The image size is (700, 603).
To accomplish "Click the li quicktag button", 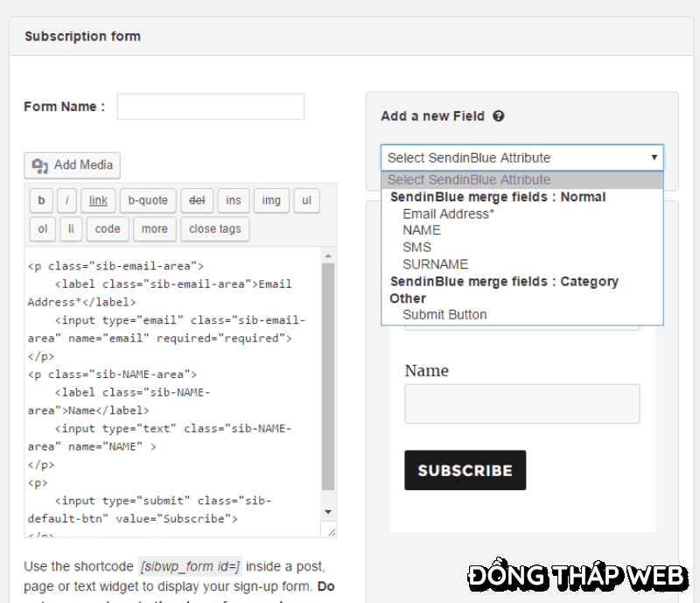I will click(71, 229).
